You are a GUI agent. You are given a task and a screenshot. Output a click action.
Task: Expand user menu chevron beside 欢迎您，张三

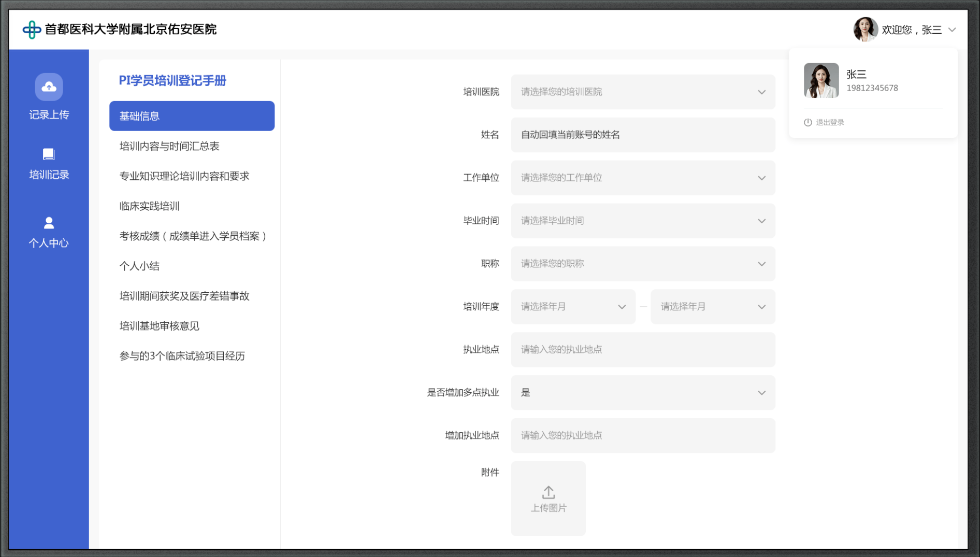[x=952, y=30]
